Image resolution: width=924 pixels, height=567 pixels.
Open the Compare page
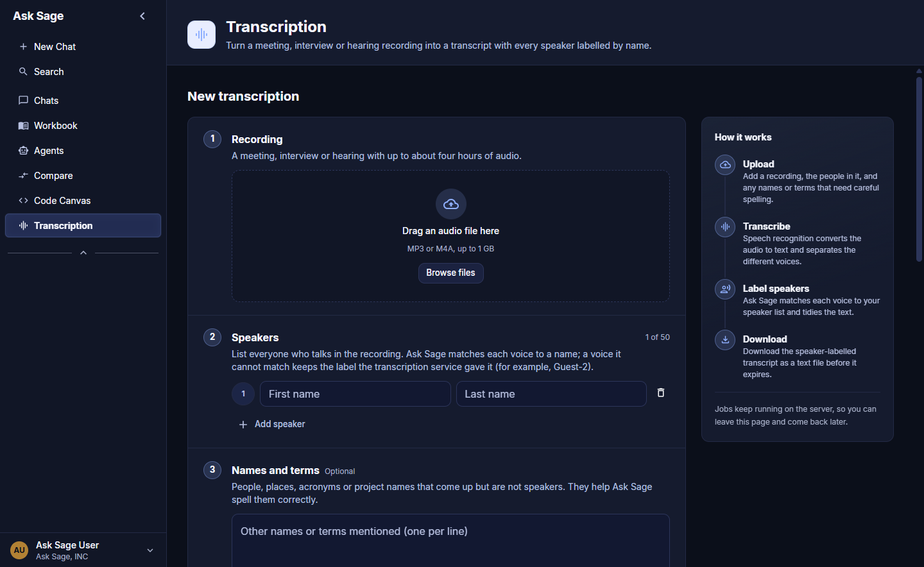83,176
